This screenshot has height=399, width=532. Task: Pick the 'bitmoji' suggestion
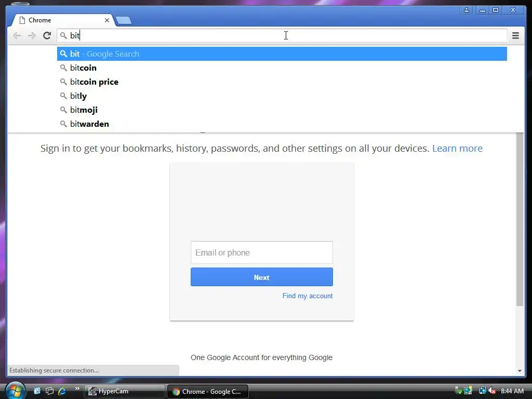click(x=282, y=110)
